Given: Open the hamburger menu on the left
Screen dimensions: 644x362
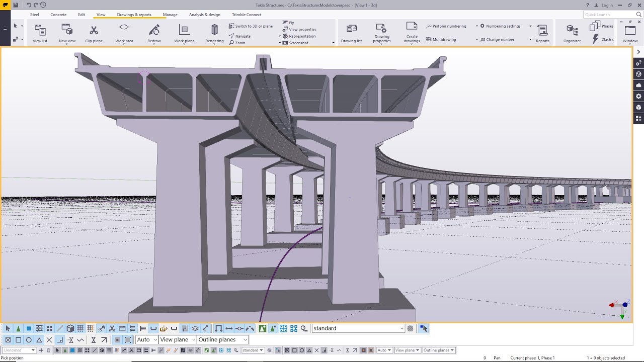Looking at the screenshot, I should tap(5, 28).
